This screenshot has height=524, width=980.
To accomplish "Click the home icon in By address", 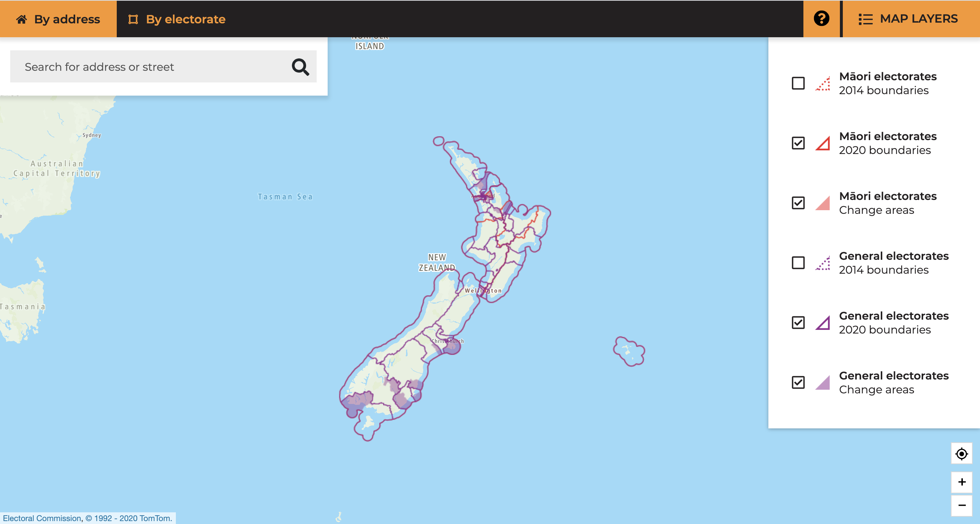I will pyautogui.click(x=22, y=19).
